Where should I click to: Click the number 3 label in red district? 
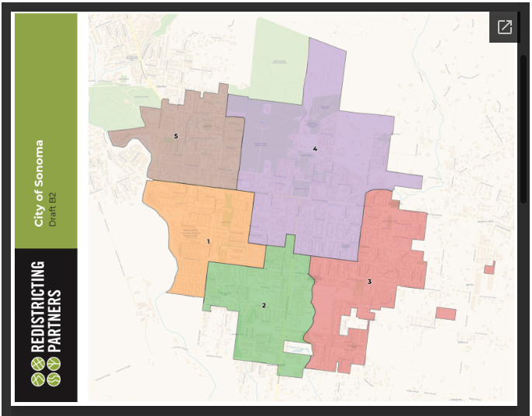point(369,281)
